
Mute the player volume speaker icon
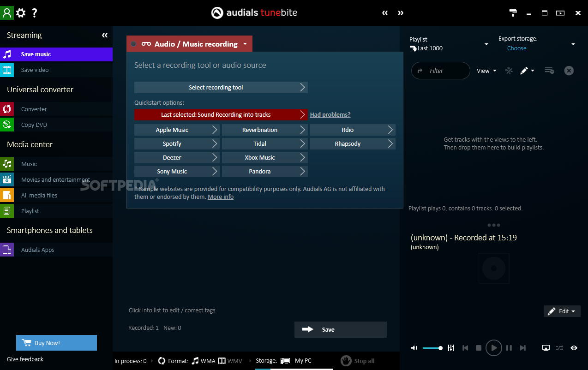[414, 348]
